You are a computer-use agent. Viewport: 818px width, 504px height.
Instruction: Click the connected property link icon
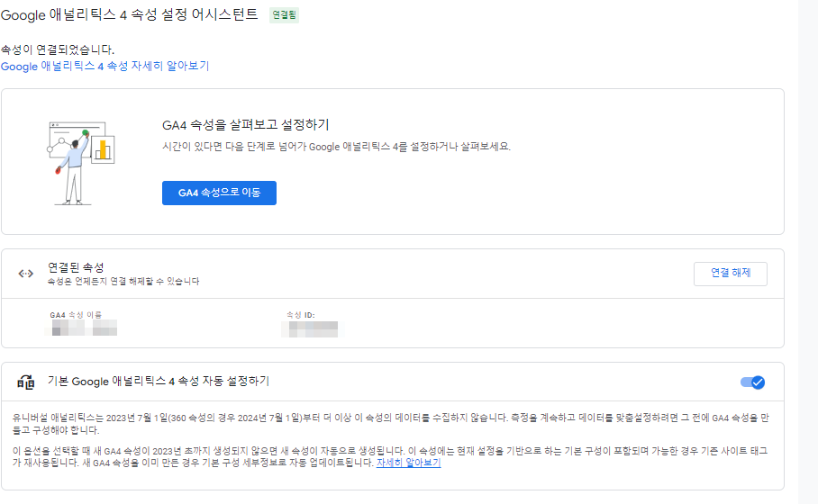coord(25,274)
